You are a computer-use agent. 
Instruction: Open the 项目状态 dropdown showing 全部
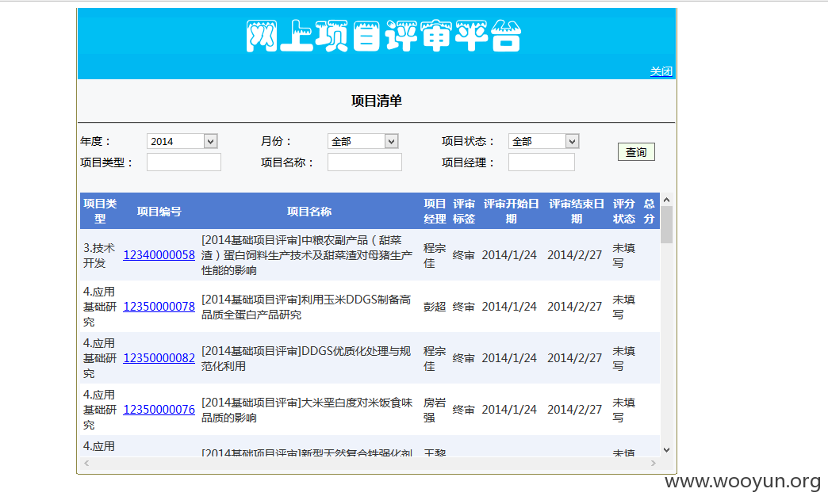544,141
